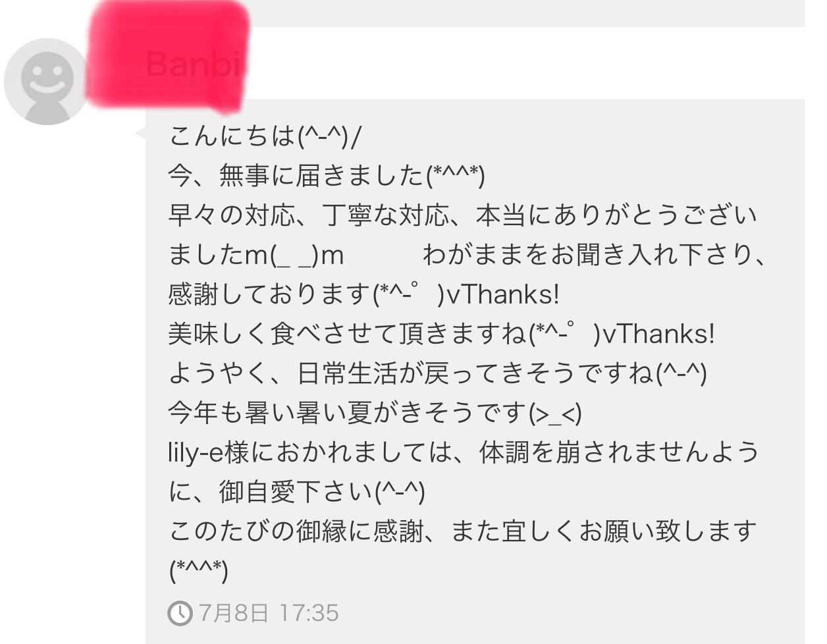Screen dimensions: 827x644
Task: Click the greeting line こんにちは(^-^)/
Action: [x=265, y=136]
